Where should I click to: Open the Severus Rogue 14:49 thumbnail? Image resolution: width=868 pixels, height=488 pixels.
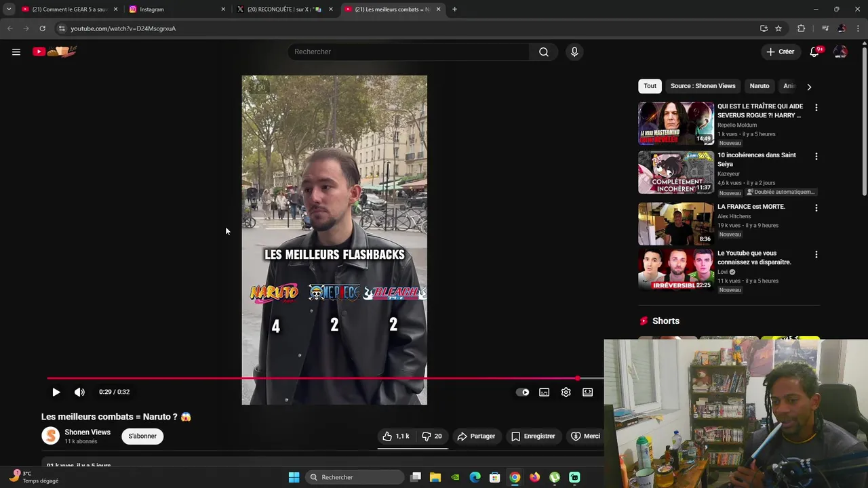point(675,123)
